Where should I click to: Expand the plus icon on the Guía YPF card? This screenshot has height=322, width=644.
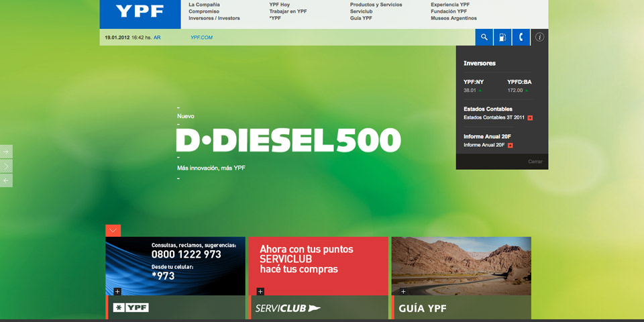coord(403,292)
